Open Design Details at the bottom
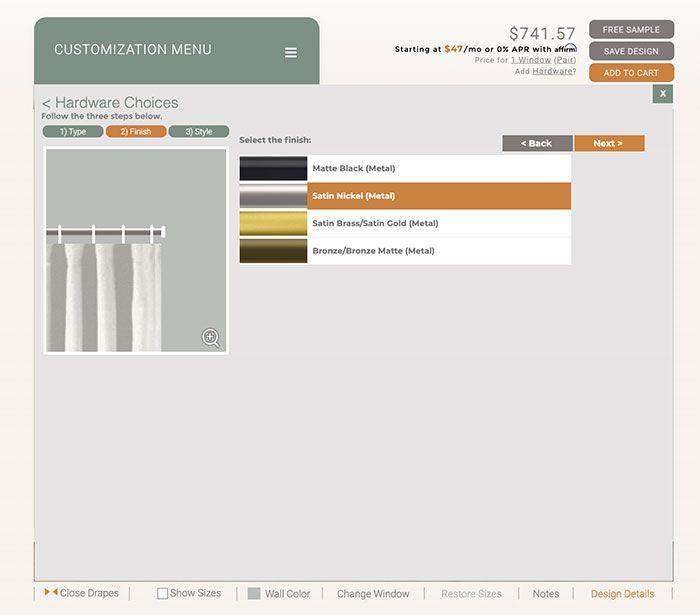The image size is (700, 615). (x=622, y=594)
